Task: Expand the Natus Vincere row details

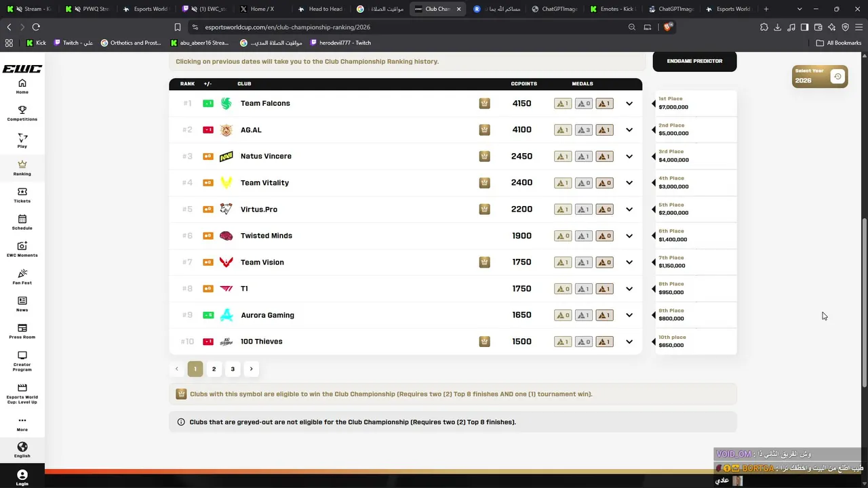Action: pyautogui.click(x=629, y=157)
